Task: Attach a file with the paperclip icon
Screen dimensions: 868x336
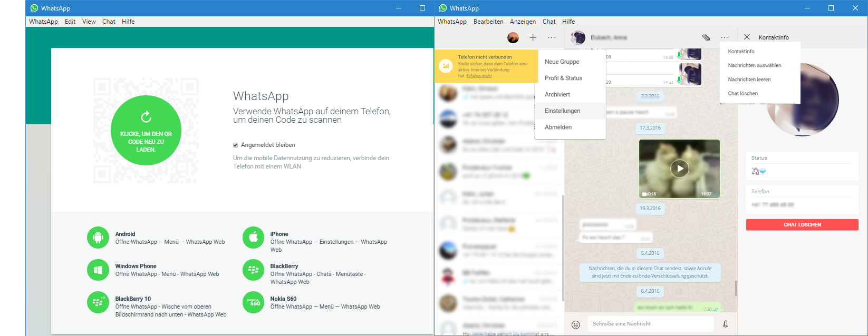Action: [x=706, y=37]
